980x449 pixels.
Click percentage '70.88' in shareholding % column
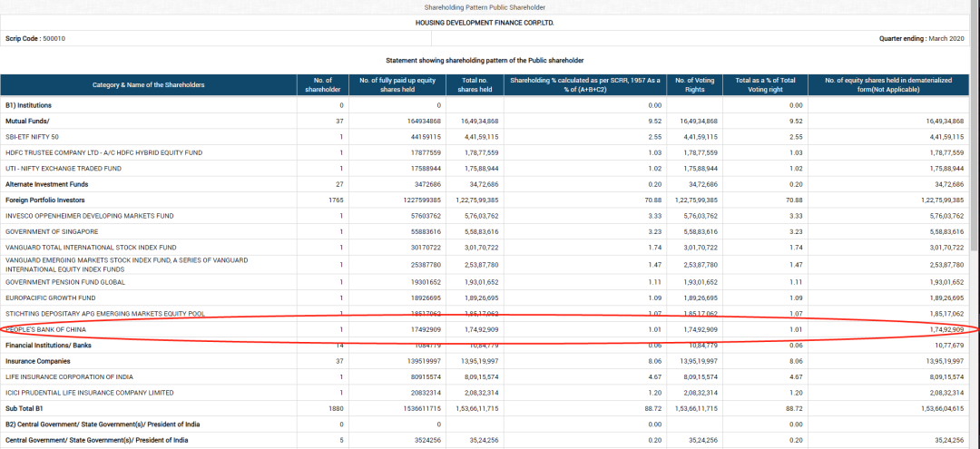[x=653, y=200]
